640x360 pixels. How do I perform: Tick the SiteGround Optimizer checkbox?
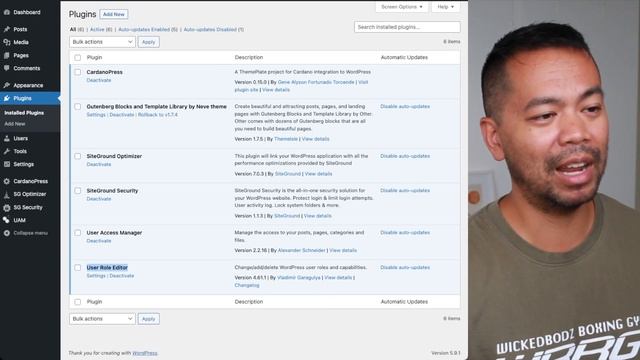(78, 156)
